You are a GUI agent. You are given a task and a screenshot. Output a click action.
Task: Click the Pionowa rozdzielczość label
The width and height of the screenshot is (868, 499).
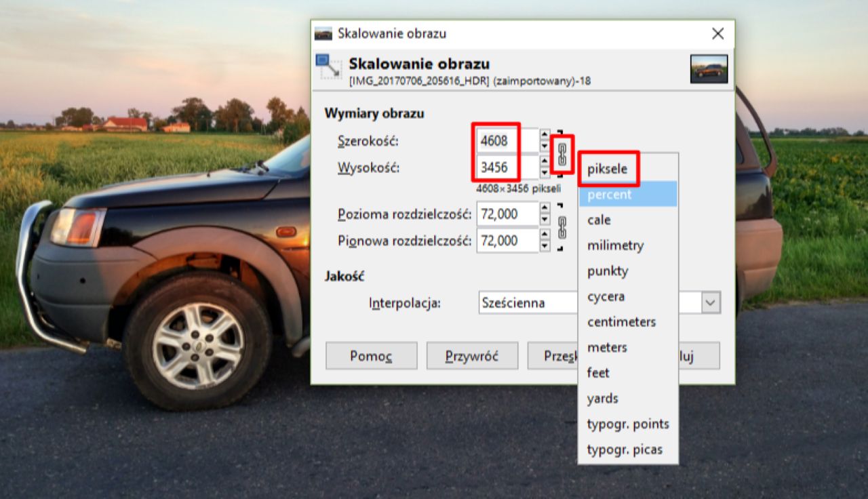(x=404, y=240)
